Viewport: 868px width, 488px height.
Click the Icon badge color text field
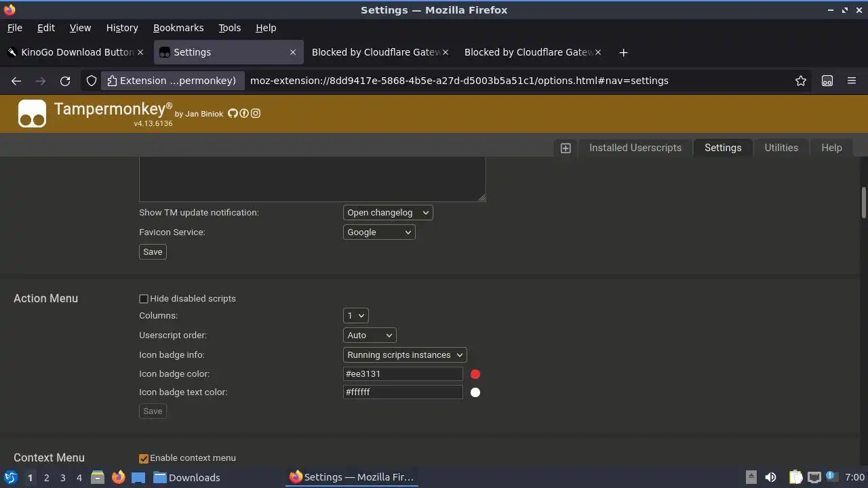click(403, 374)
